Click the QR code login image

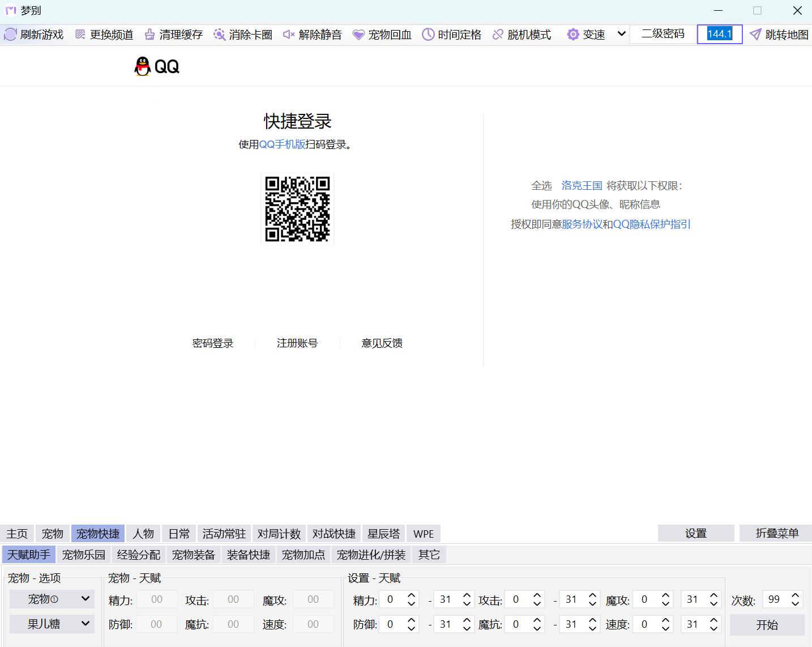pyautogui.click(x=297, y=209)
